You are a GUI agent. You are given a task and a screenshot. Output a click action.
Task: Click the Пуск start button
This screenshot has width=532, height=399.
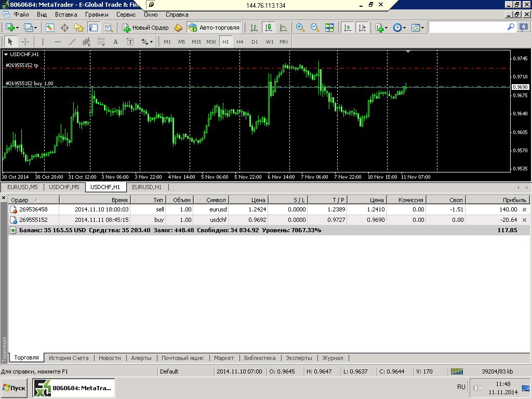14,388
